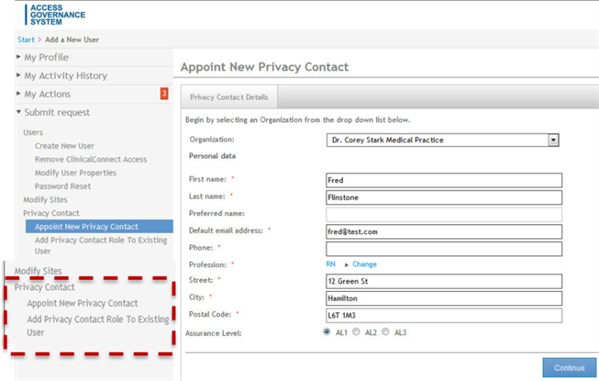This screenshot has height=381, width=599.
Task: Open Create New User
Action: pos(65,146)
